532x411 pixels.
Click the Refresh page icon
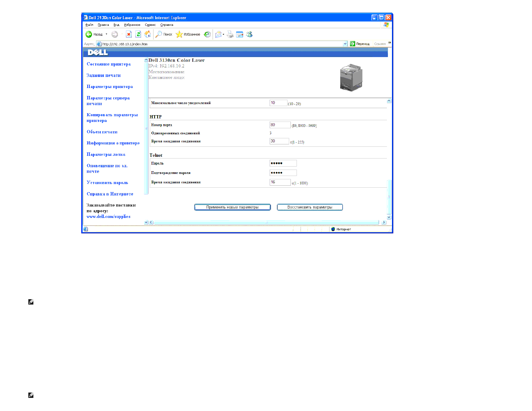[138, 34]
